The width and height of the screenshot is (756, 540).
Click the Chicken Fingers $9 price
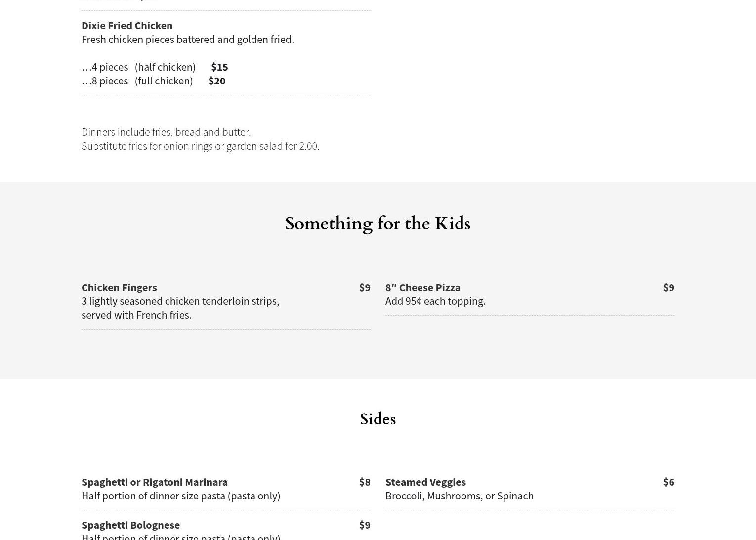(x=365, y=287)
